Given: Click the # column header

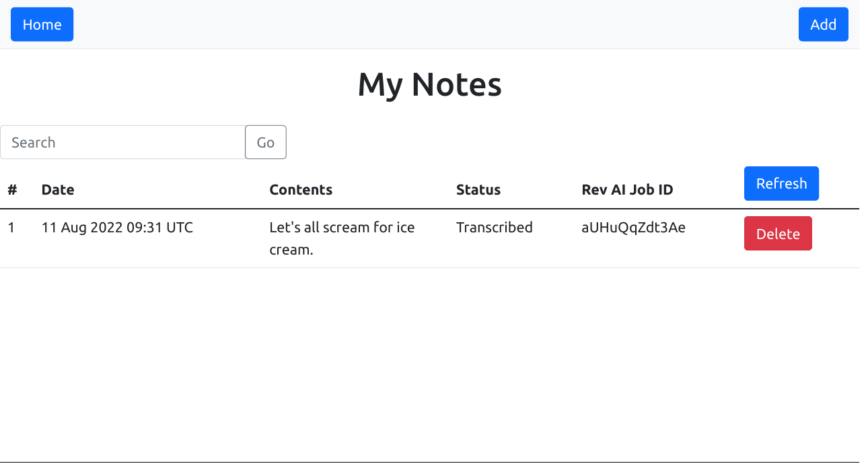Looking at the screenshot, I should [x=12, y=189].
